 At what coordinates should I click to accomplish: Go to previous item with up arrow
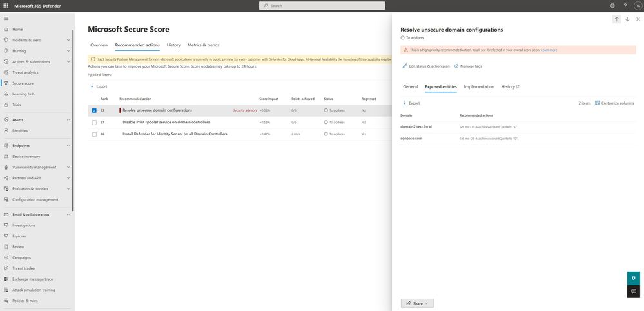pyautogui.click(x=616, y=19)
